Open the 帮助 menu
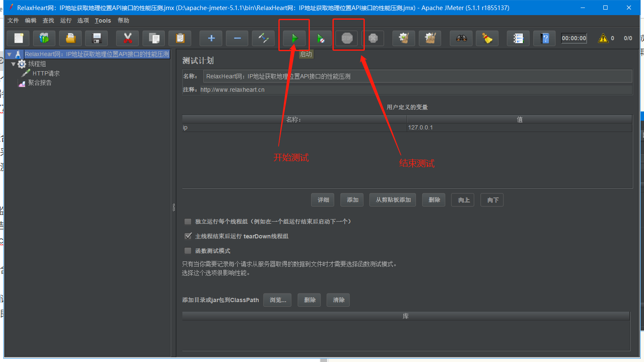Screen dimensions: 644x362 tap(123, 21)
